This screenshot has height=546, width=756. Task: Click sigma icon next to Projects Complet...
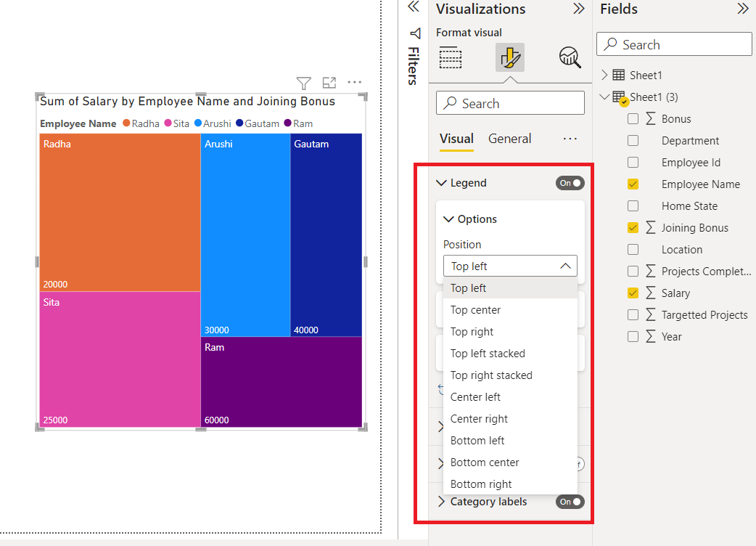650,271
